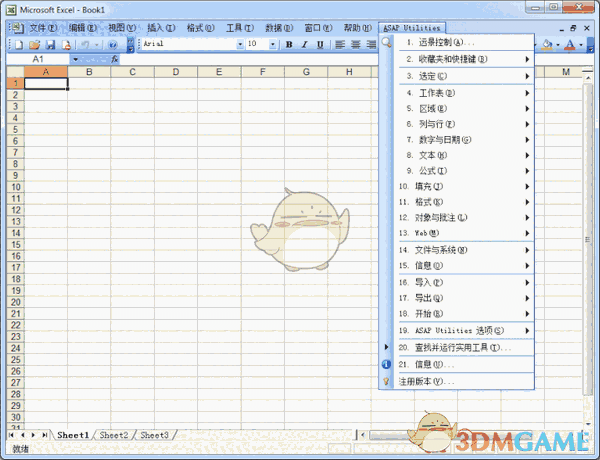This screenshot has height=460, width=600.
Task: Open the 帮助 menu
Action: (358, 28)
